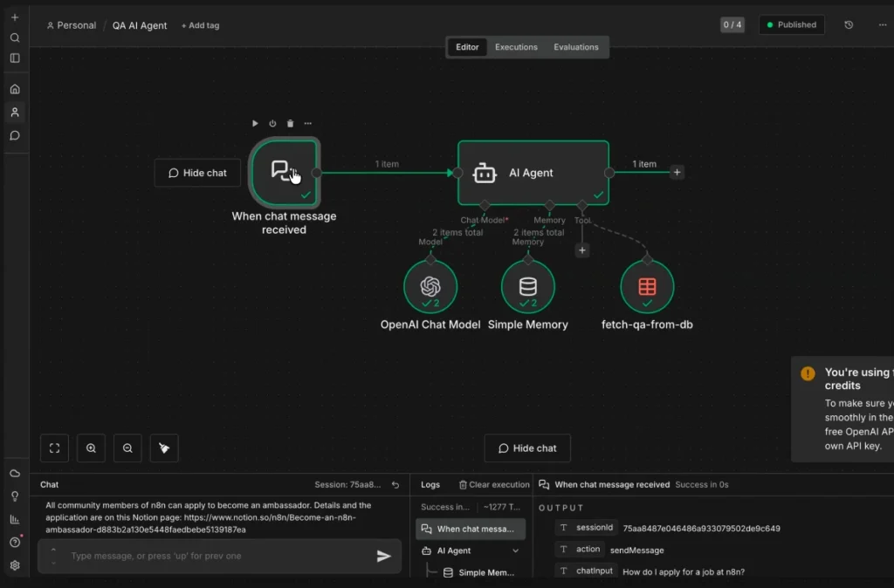Image resolution: width=894 pixels, height=588 pixels.
Task: Open the trigger node's more options menu
Action: coord(307,123)
